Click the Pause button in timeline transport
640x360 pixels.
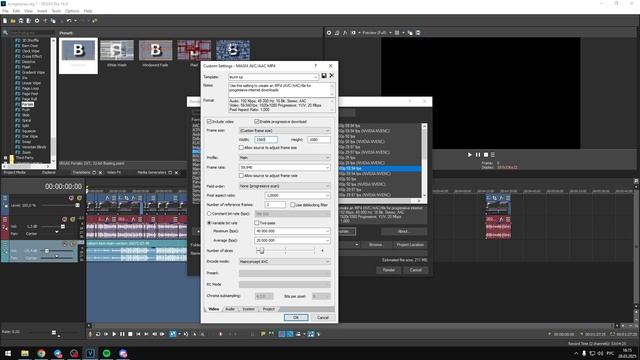(122, 334)
